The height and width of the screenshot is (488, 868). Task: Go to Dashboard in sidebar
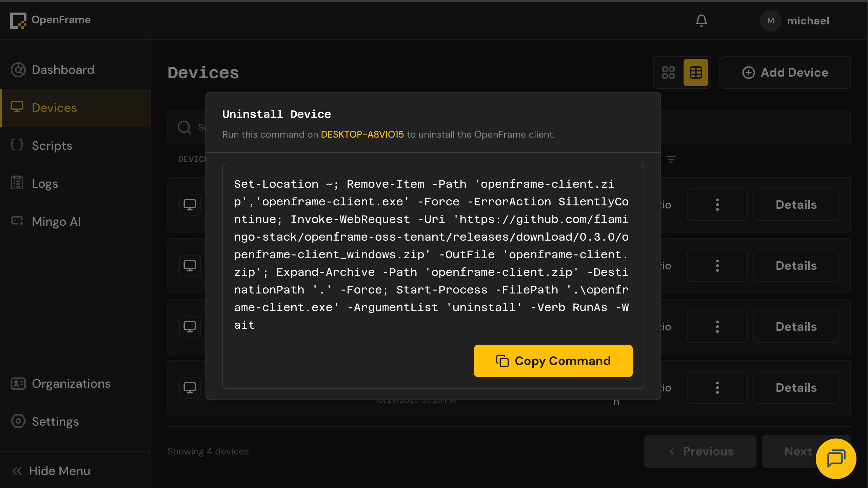click(x=75, y=70)
